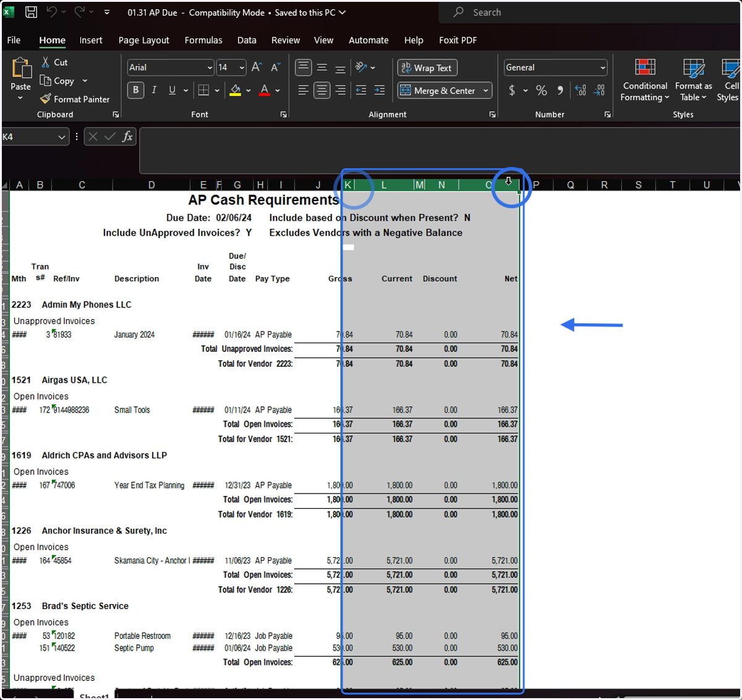742x700 pixels.
Task: Expand the Name Box dropdown
Action: pyautogui.click(x=61, y=137)
